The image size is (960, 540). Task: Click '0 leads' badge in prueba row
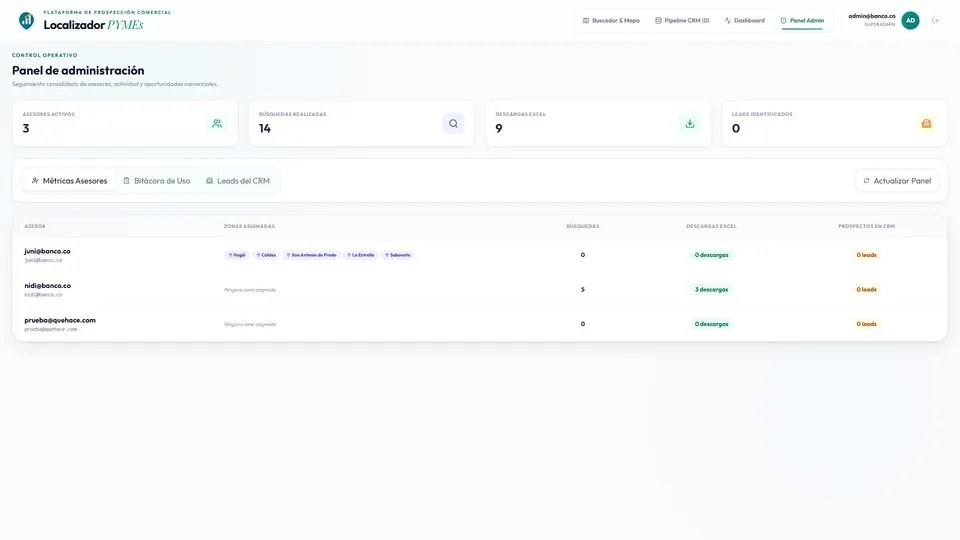point(866,324)
